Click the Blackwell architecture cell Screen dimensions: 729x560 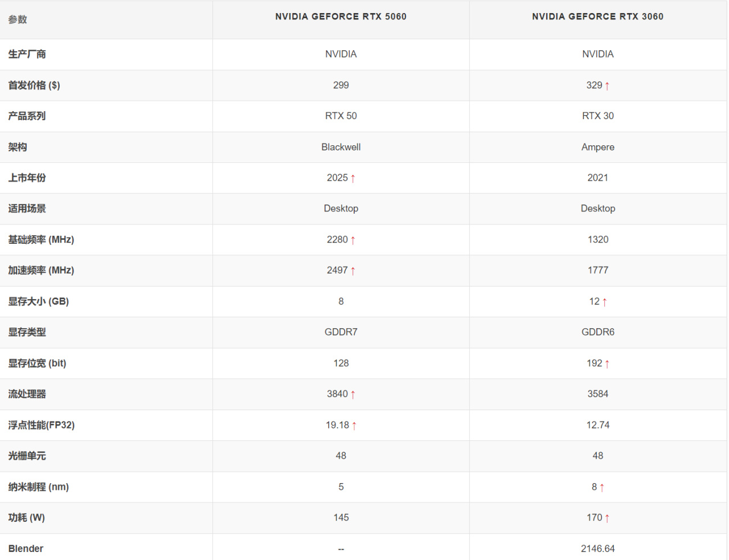click(x=341, y=147)
